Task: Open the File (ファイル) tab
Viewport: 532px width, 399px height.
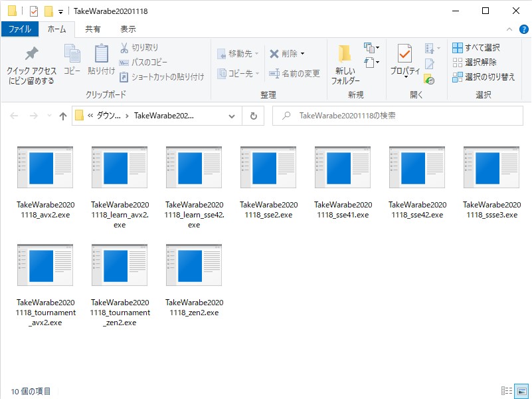Action: [20, 29]
